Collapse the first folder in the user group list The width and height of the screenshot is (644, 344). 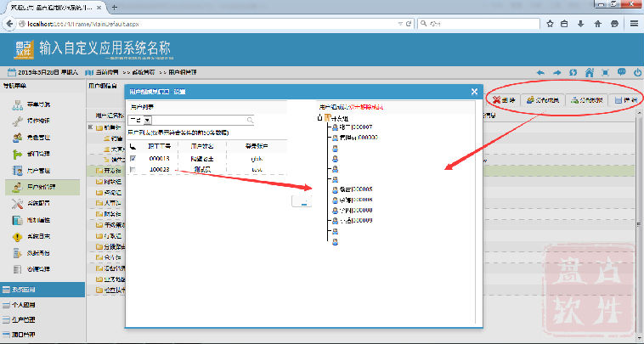click(91, 127)
